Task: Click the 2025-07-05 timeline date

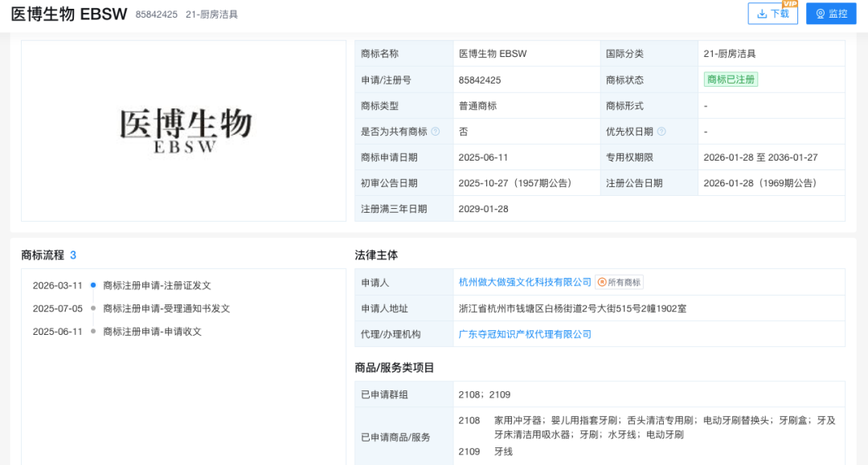Action: pyautogui.click(x=58, y=308)
